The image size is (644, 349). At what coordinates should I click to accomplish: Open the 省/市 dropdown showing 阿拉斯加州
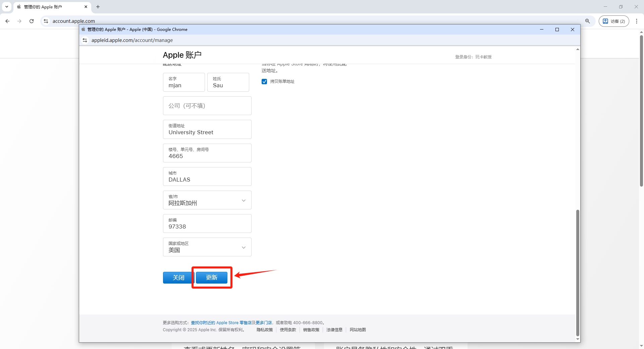point(207,200)
